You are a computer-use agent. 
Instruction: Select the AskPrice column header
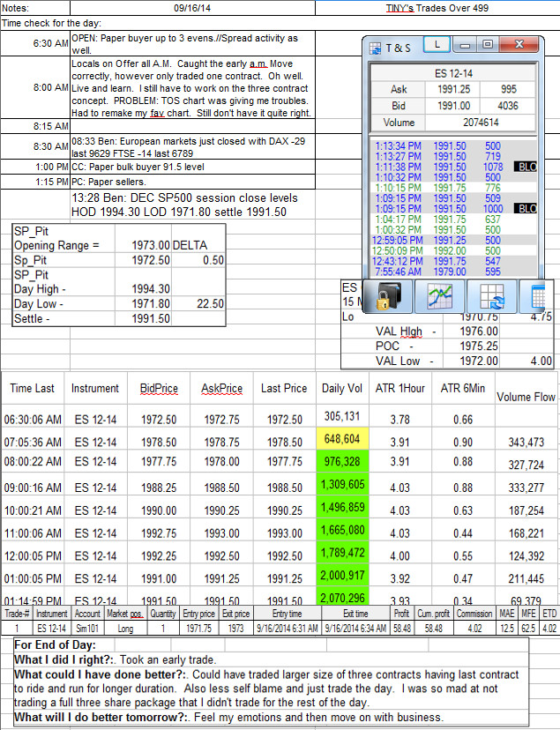(221, 388)
